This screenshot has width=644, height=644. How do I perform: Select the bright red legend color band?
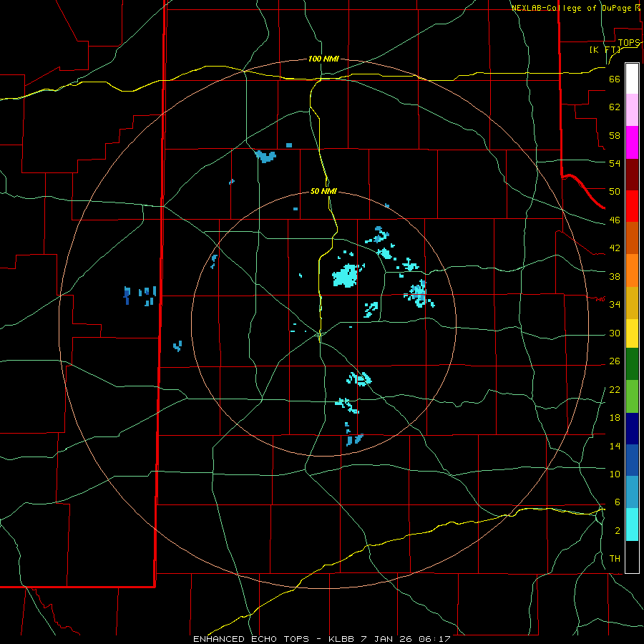tap(632, 206)
